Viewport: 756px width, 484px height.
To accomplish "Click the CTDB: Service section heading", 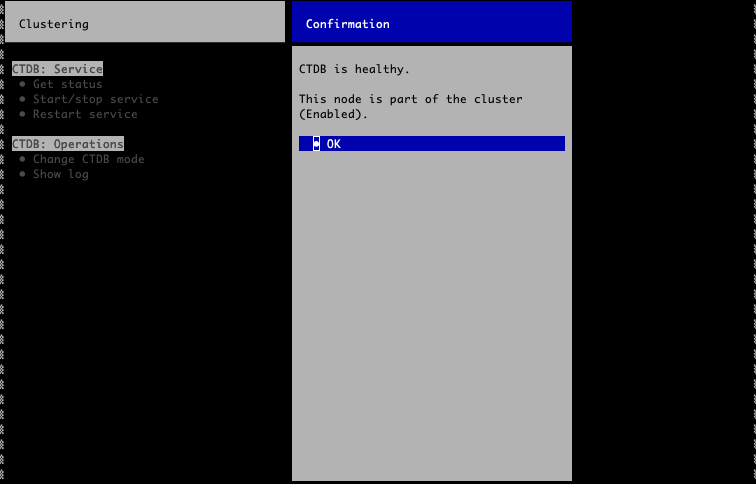I will pyautogui.click(x=57, y=69).
